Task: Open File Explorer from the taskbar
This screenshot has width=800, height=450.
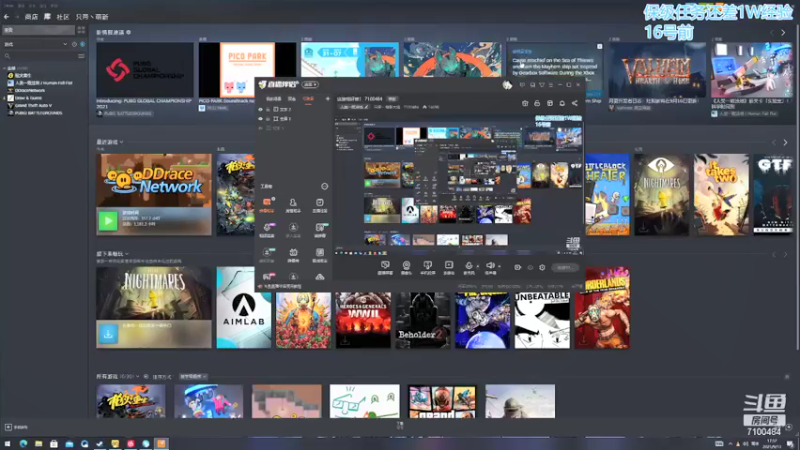Action: 38,444
